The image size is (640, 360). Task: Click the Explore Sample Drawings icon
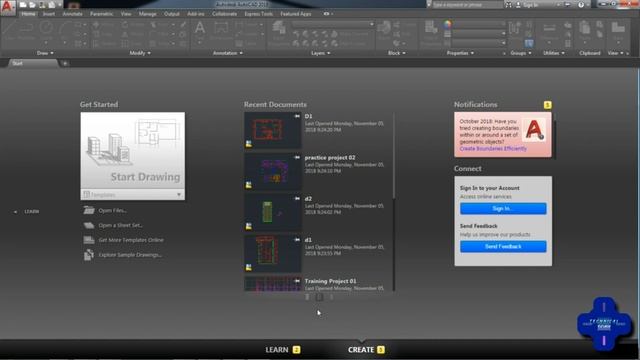89,255
